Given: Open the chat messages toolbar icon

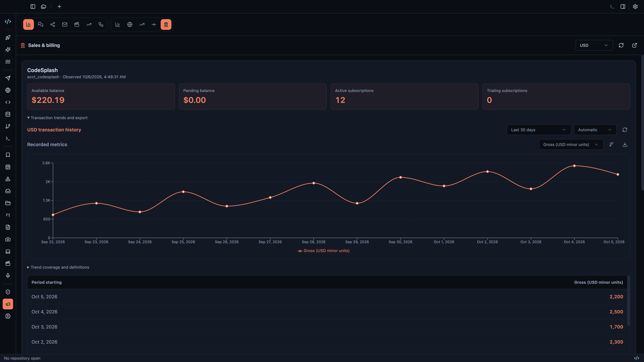Looking at the screenshot, I should 40,24.
